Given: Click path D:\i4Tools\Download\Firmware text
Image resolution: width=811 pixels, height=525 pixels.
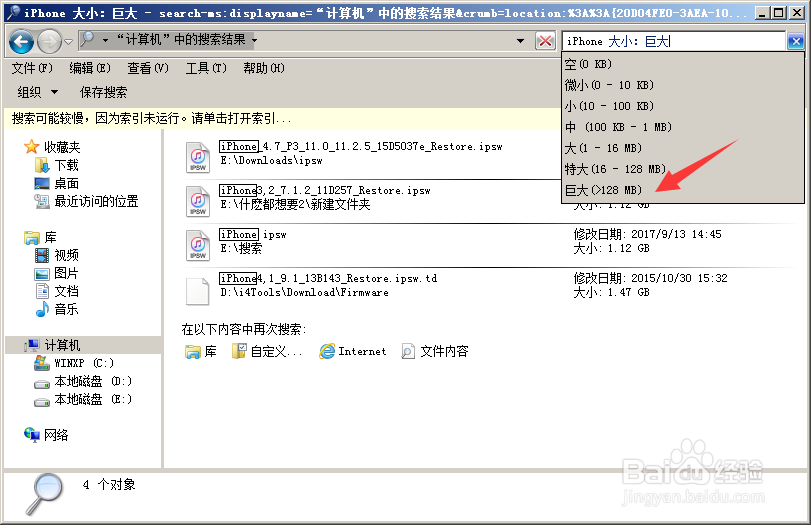Looking at the screenshot, I should [x=305, y=292].
